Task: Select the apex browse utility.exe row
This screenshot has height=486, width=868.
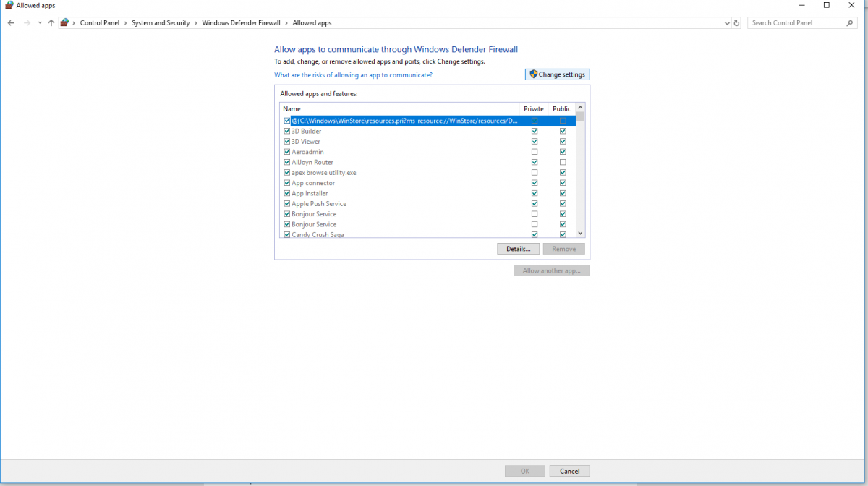Action: pyautogui.click(x=324, y=173)
